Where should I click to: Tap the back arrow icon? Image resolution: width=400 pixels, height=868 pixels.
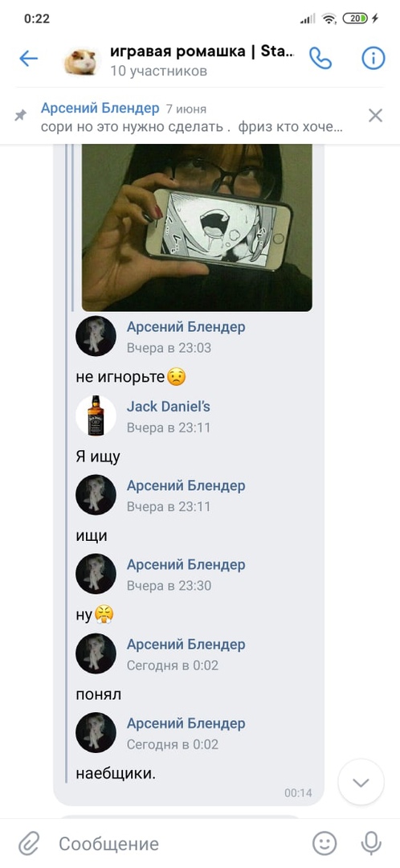pos(28,58)
